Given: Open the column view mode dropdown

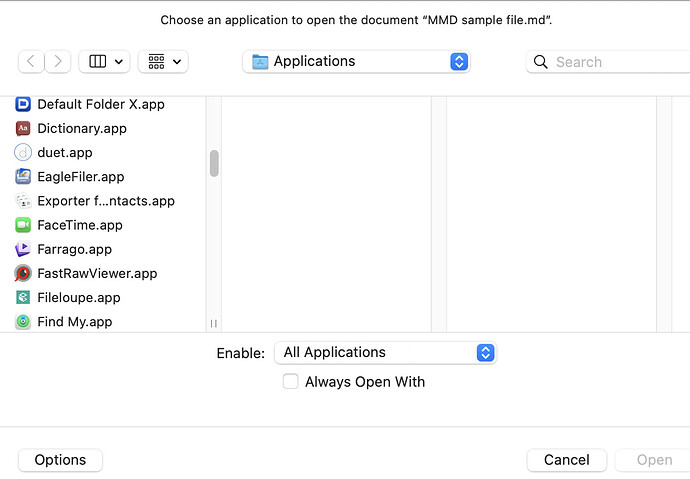Looking at the screenshot, I should point(104,62).
